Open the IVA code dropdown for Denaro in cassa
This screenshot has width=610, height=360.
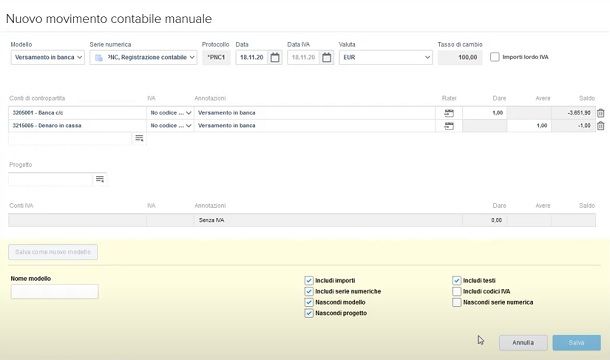(x=171, y=126)
